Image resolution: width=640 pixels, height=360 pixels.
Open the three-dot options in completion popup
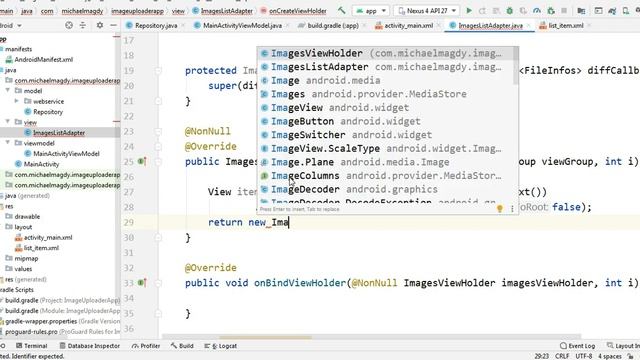coord(512,209)
